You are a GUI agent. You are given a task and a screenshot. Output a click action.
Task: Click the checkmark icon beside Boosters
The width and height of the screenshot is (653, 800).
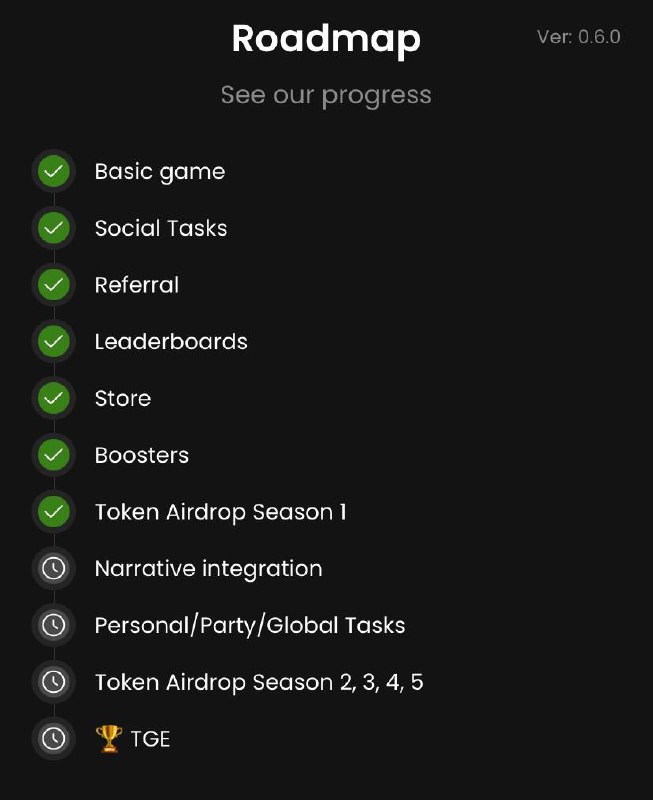54,455
